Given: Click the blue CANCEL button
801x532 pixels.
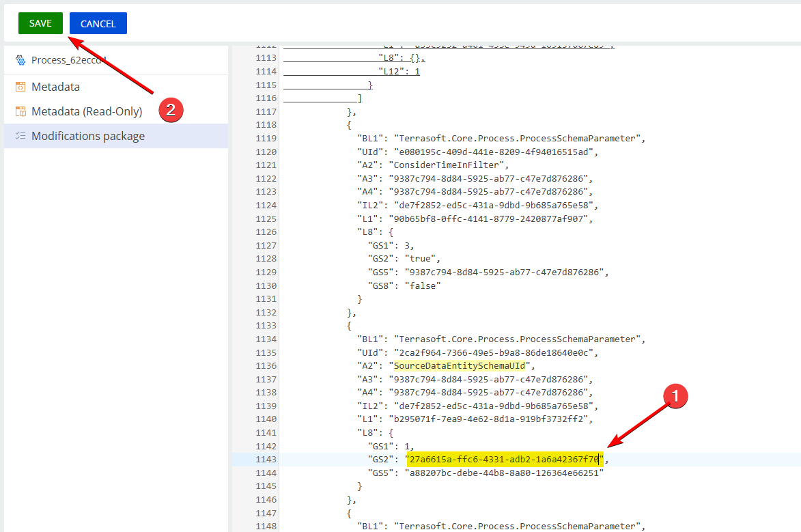Looking at the screenshot, I should tap(98, 23).
